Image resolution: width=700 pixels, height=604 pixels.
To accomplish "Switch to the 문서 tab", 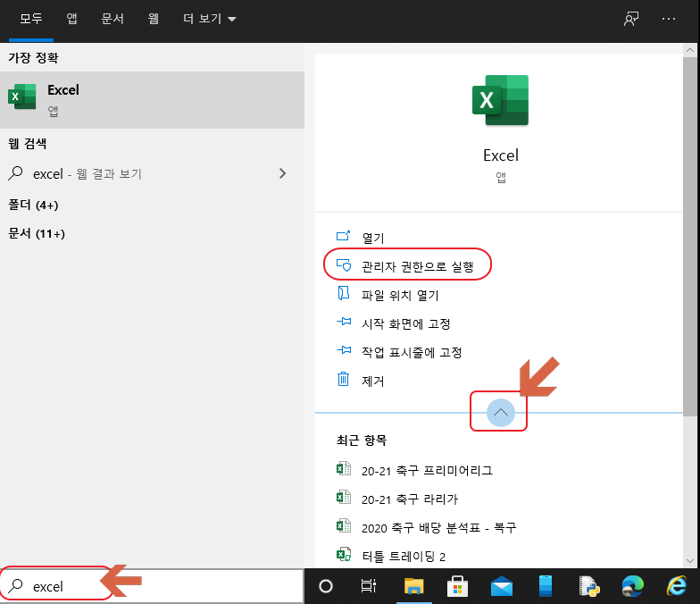I will click(x=112, y=19).
